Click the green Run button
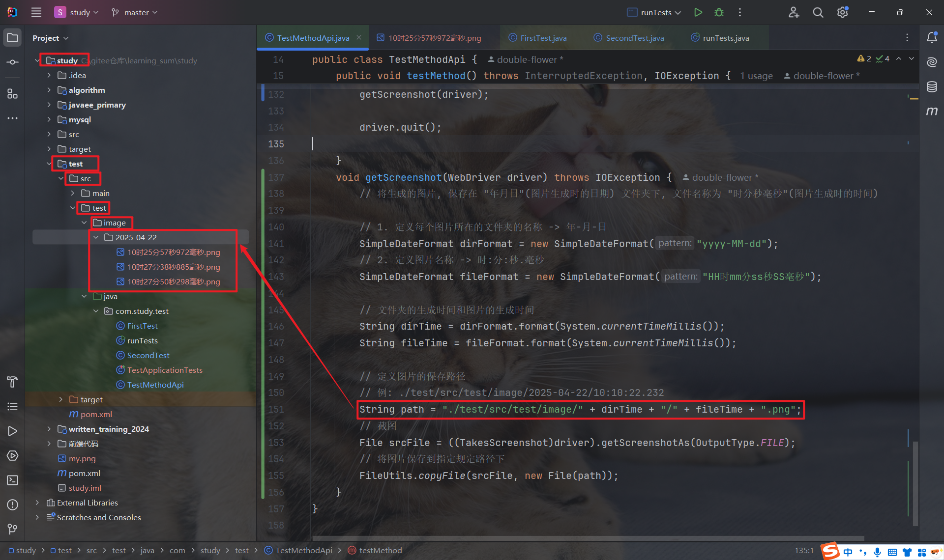This screenshot has height=560, width=944. 698,12
